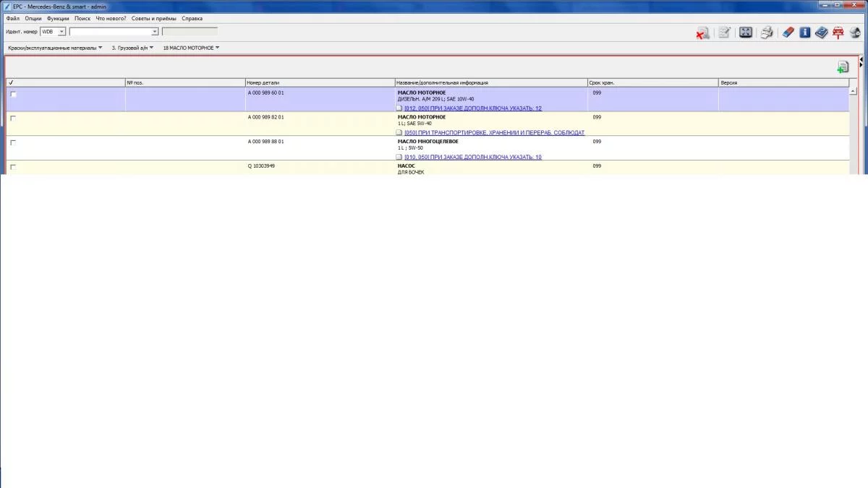This screenshot has width=868, height=488.
Task: Click the grey field after ident number box
Action: 190,32
